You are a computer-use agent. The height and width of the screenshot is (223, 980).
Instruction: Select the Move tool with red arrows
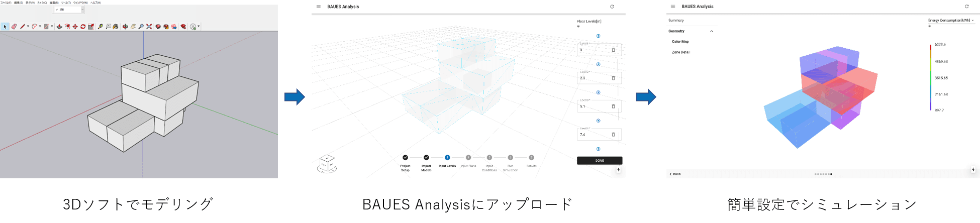tap(75, 27)
